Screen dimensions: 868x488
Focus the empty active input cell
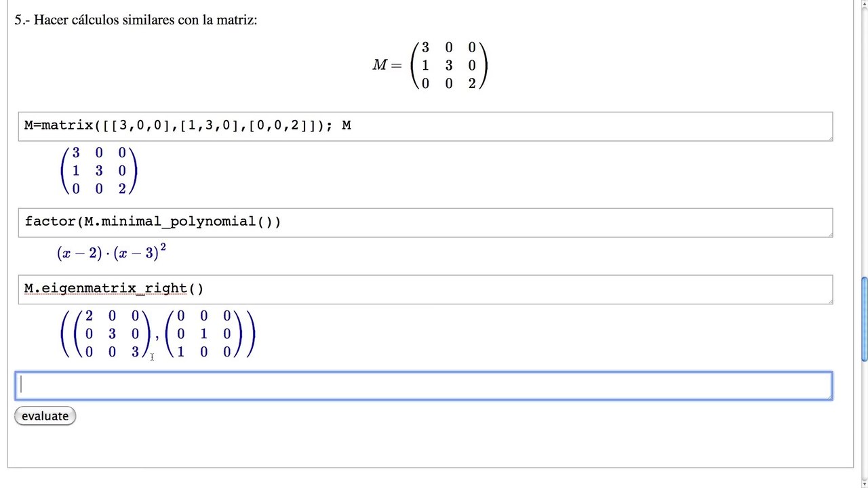click(x=424, y=386)
